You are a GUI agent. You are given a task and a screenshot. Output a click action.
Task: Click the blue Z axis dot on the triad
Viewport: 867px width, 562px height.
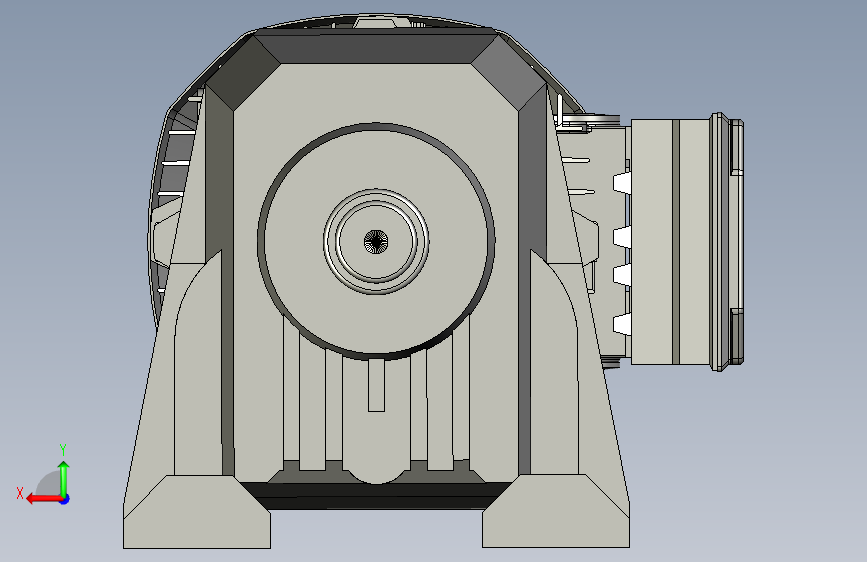click(x=65, y=499)
